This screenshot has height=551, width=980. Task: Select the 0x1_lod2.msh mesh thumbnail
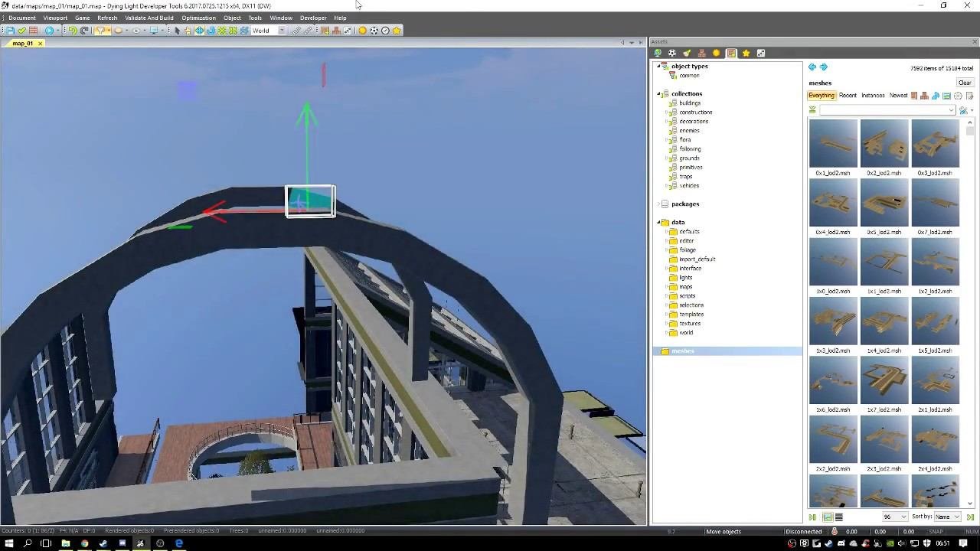click(833, 144)
